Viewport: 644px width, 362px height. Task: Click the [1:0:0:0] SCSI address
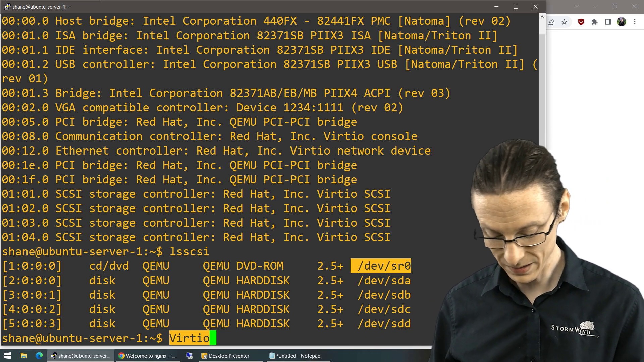click(x=32, y=266)
